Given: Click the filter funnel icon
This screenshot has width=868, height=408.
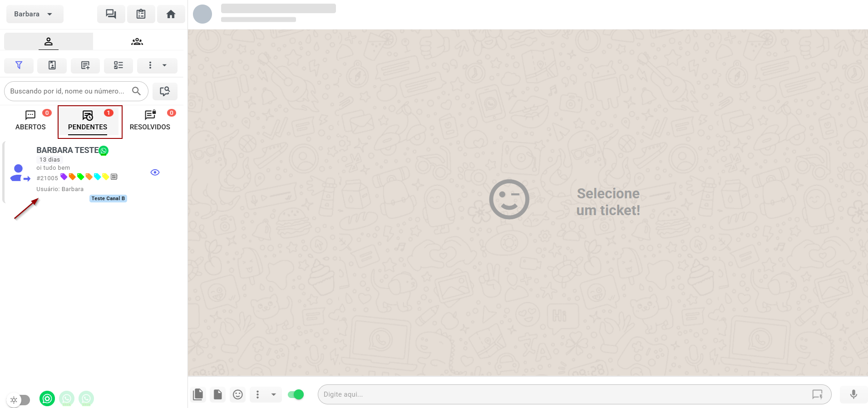Looking at the screenshot, I should (19, 65).
